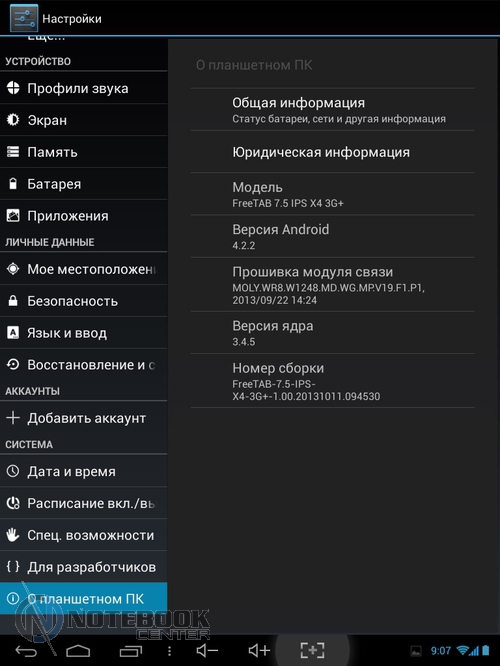The width and height of the screenshot is (500, 666).
Task: Select the battery icon beside Батарея
Action: (13, 183)
